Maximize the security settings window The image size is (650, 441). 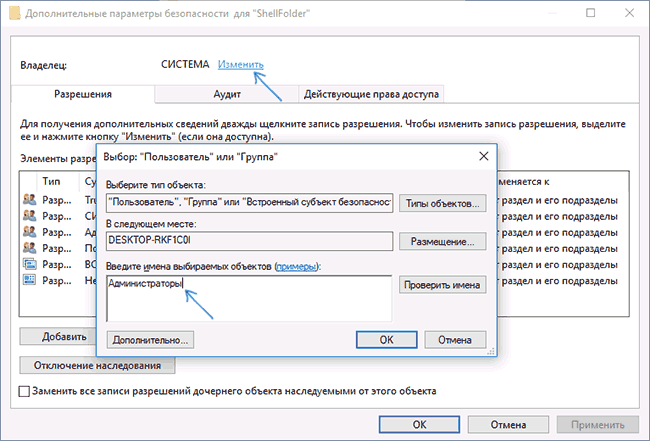[591, 13]
